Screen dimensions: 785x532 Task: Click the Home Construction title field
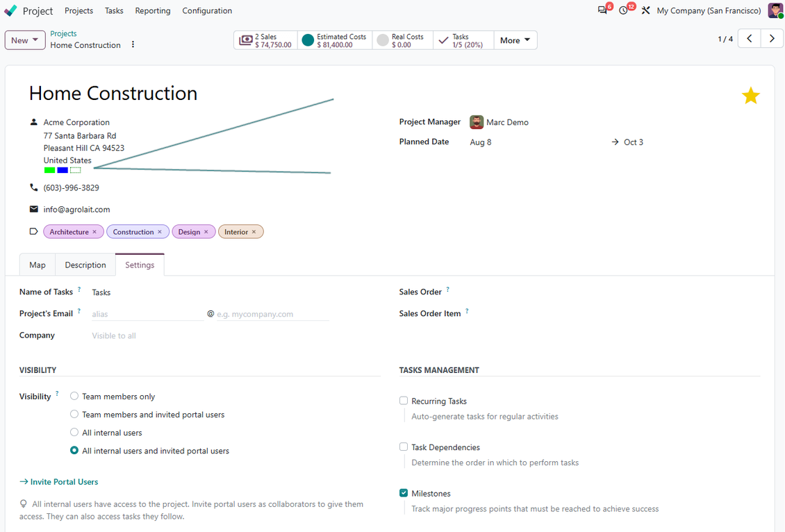click(x=113, y=93)
